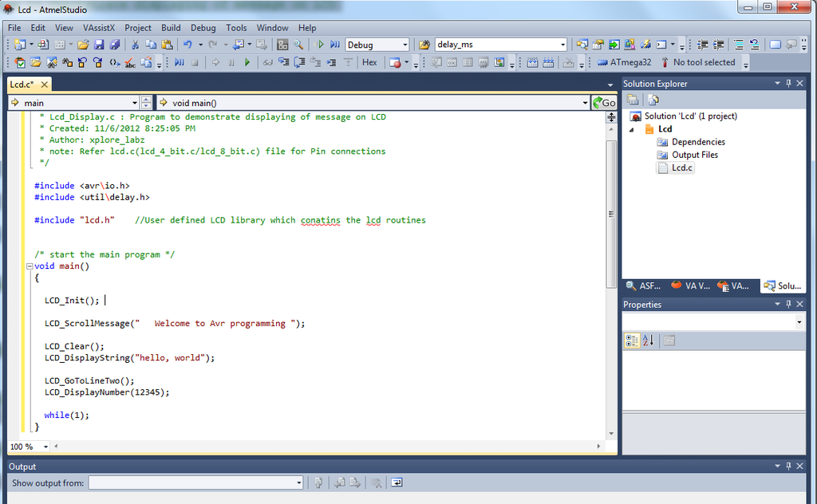Image resolution: width=817 pixels, height=504 pixels.
Task: Open the 100 % zoom level dropdown
Action: coord(45,447)
